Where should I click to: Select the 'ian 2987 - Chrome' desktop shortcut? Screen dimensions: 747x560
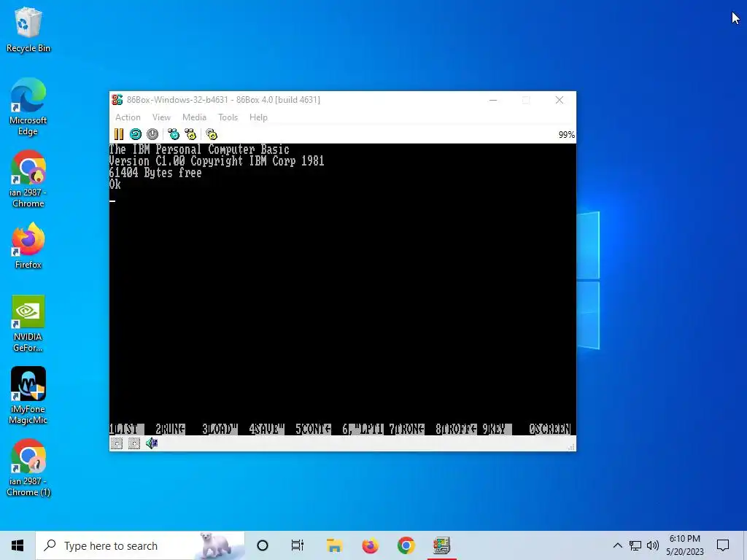coord(28,179)
